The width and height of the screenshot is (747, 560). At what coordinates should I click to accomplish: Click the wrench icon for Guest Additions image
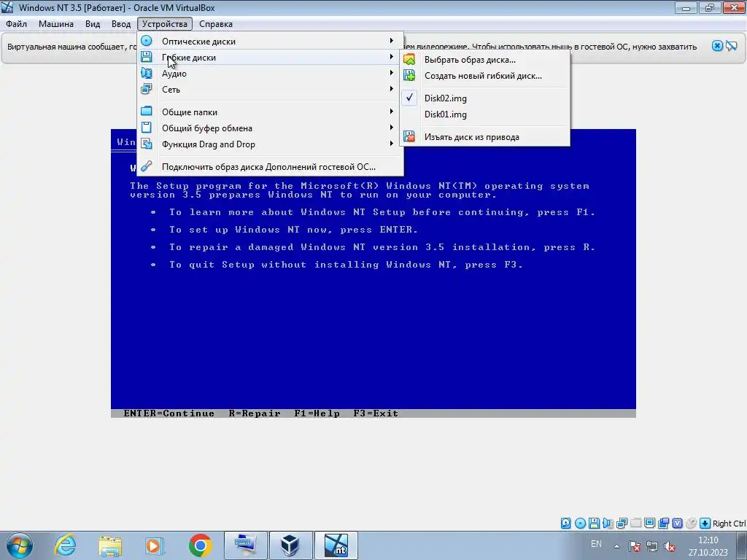click(x=146, y=166)
